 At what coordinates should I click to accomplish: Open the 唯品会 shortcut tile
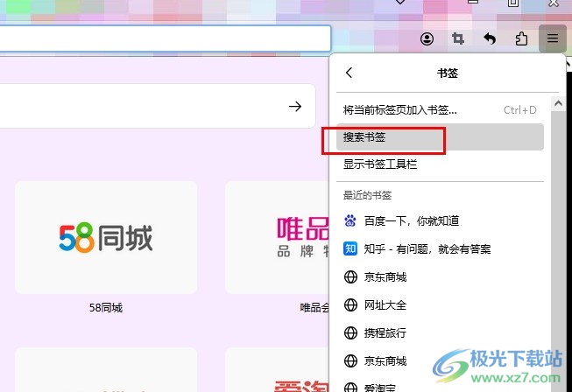point(278,237)
